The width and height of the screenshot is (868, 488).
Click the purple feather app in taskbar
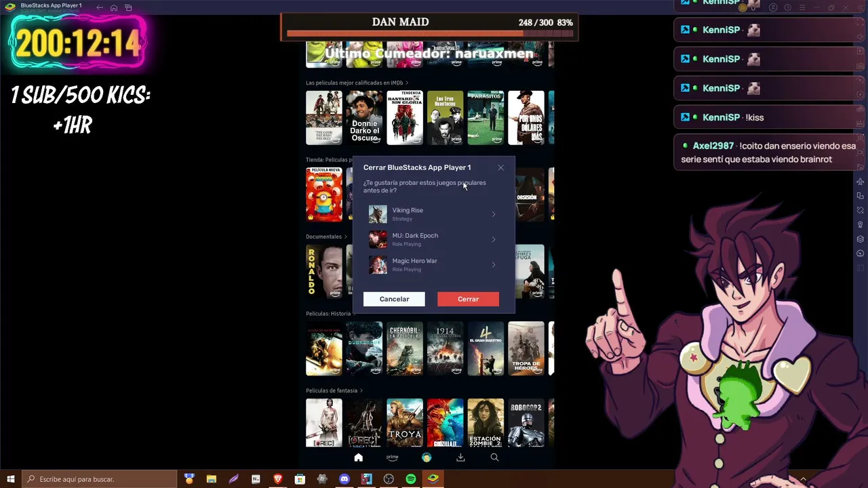pyautogui.click(x=233, y=479)
